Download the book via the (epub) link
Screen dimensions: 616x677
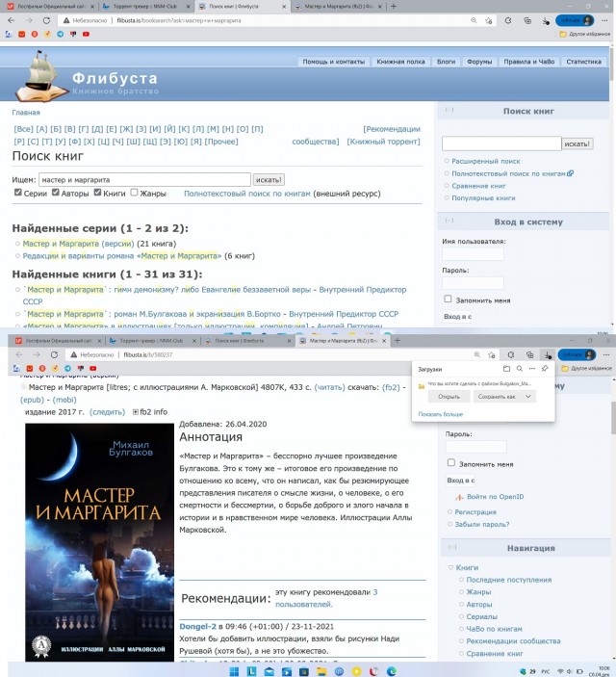click(32, 400)
